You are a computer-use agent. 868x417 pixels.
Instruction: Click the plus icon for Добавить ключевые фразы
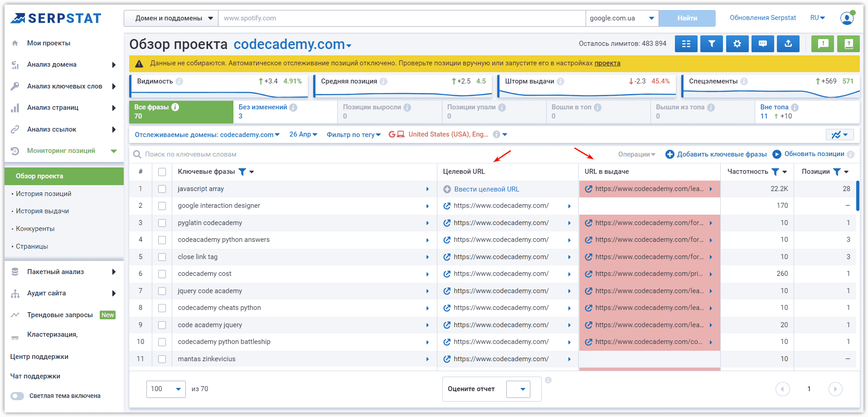(x=670, y=154)
